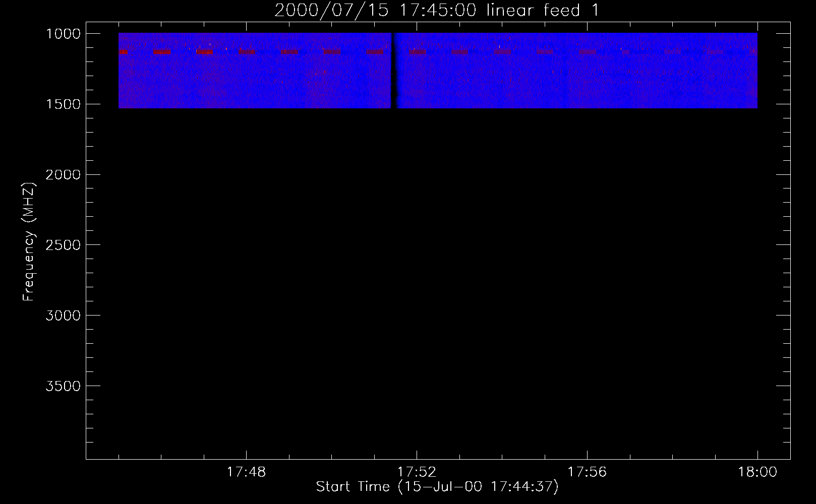Click the 1500 frequency tick label

pos(64,104)
